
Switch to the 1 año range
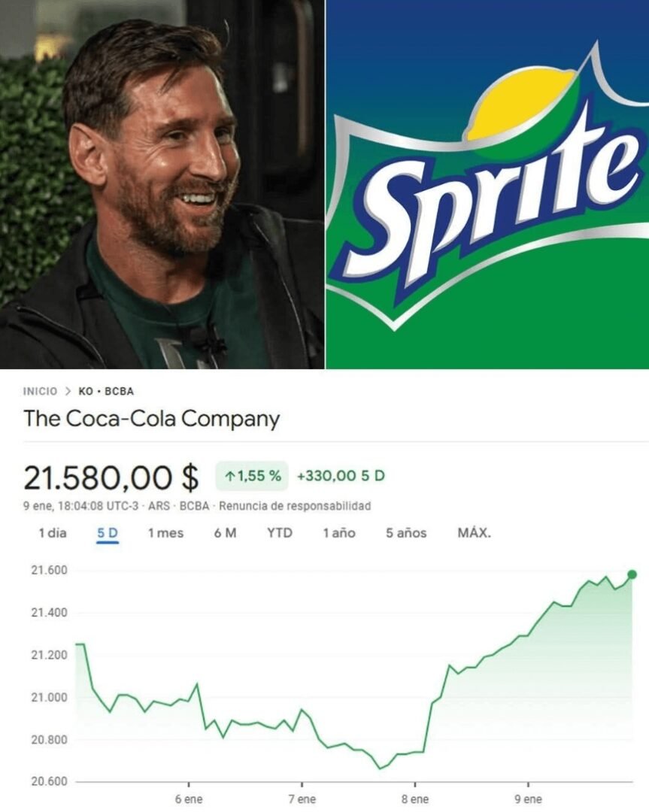pyautogui.click(x=339, y=533)
